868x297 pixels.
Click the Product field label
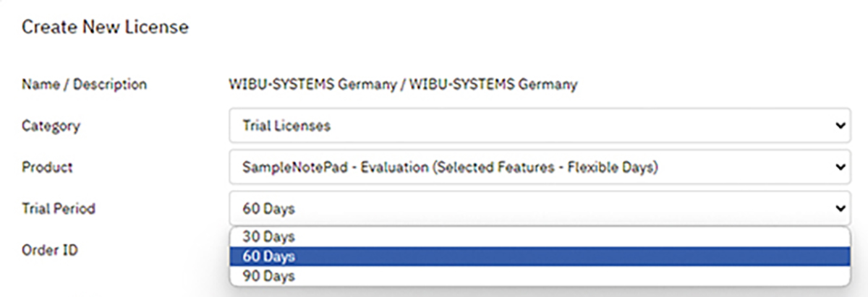[47, 167]
